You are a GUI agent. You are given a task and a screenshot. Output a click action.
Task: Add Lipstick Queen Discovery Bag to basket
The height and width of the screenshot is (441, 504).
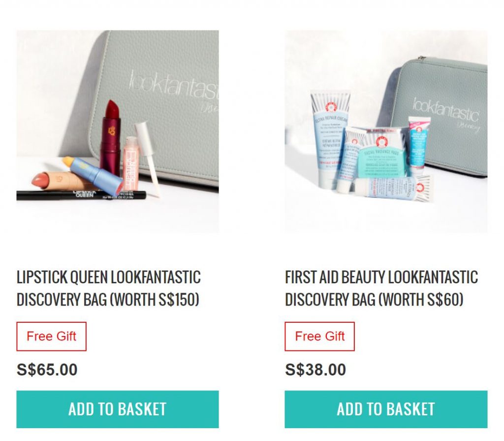tap(118, 409)
